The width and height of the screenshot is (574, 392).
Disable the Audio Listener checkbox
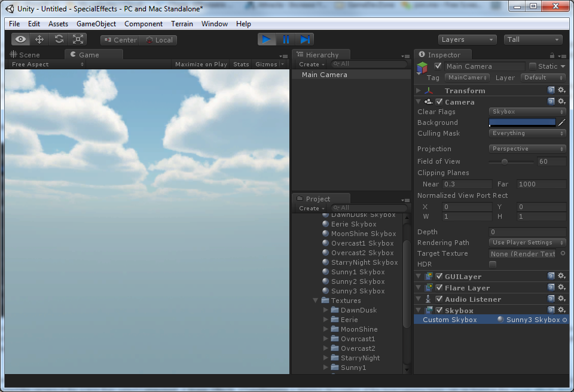pyautogui.click(x=439, y=299)
